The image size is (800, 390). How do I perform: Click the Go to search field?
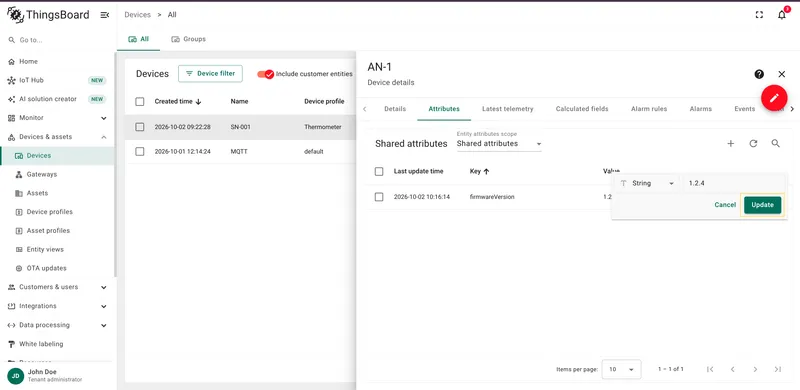click(x=58, y=40)
